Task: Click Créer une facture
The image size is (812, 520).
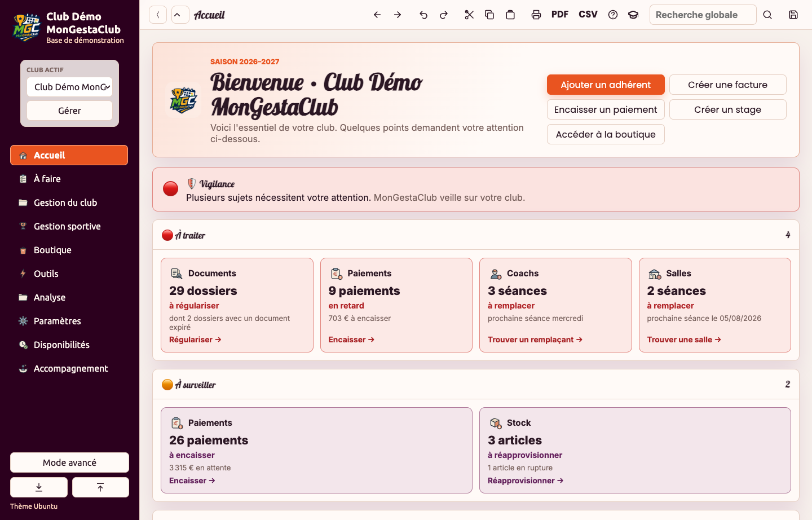Action: [x=727, y=85]
